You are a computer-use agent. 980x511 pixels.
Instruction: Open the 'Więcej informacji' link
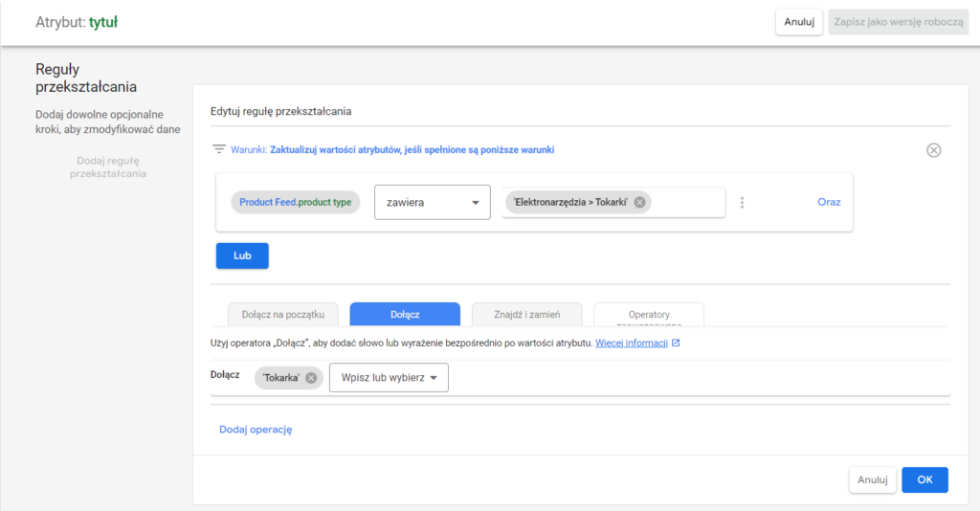click(631, 343)
